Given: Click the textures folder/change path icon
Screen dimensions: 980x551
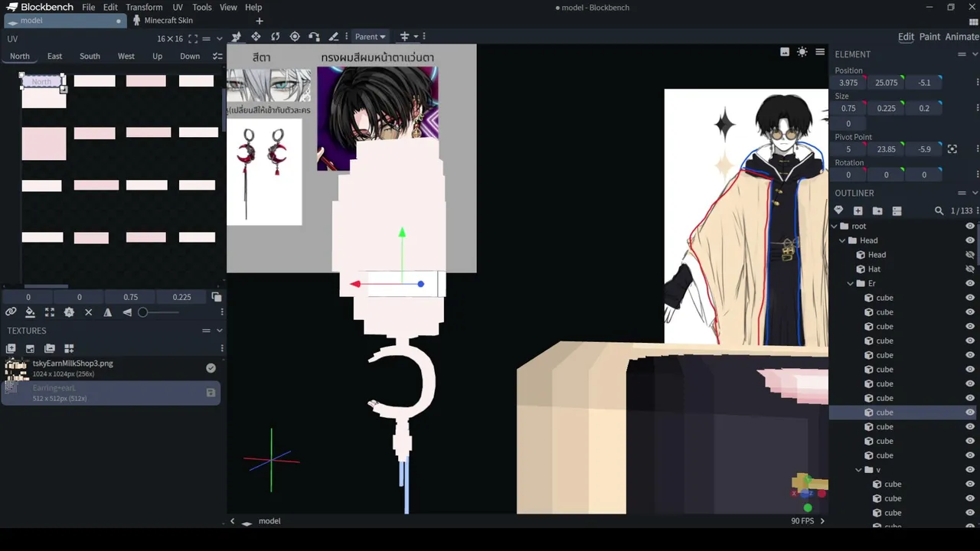Looking at the screenshot, I should [50, 348].
